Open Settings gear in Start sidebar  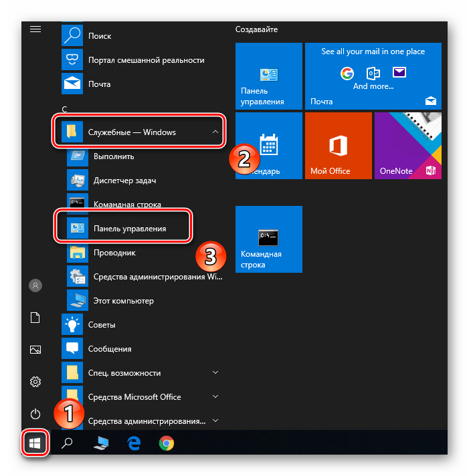[35, 382]
